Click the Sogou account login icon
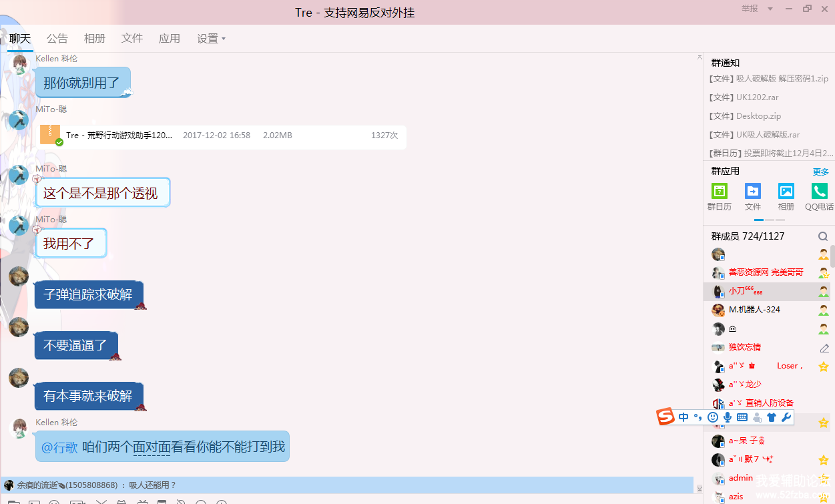 point(757,417)
